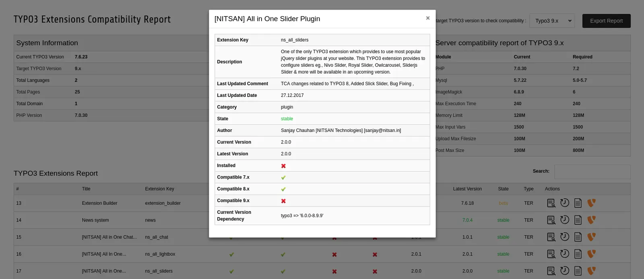View details icon for ns_all_lightbox row
Image resolution: width=644 pixels, height=279 pixels.
(551, 254)
